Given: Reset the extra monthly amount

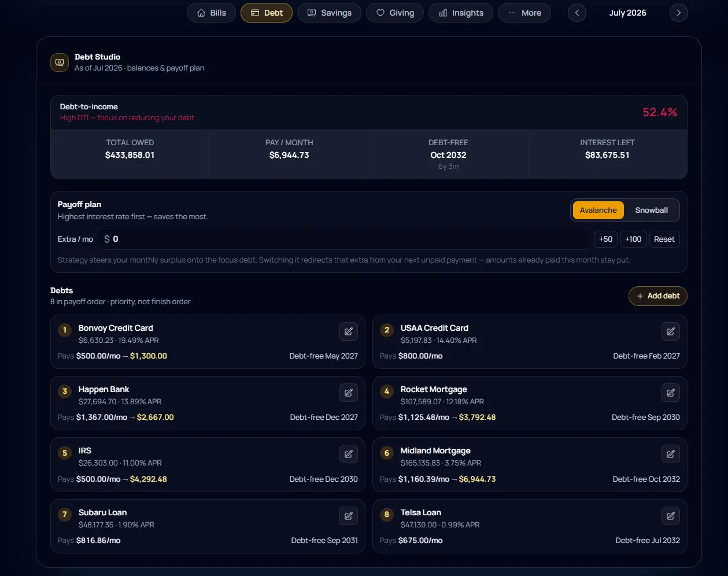Looking at the screenshot, I should 664,239.
